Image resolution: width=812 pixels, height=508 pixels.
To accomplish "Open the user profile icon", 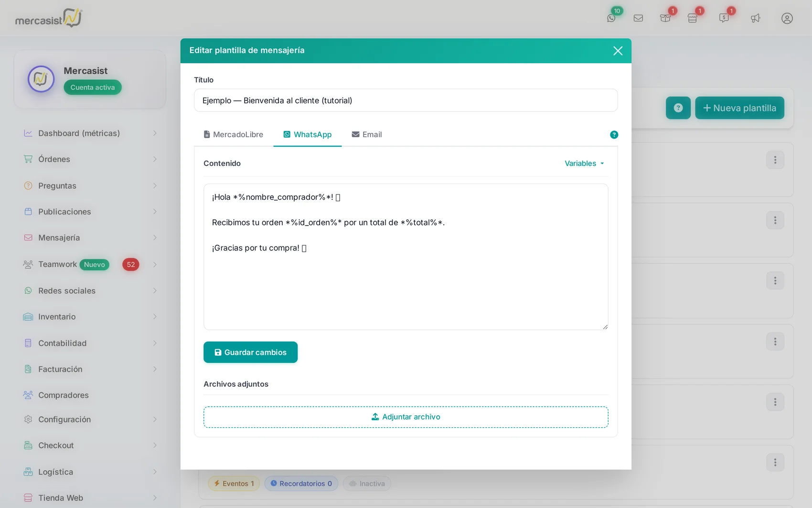I will pos(787,18).
